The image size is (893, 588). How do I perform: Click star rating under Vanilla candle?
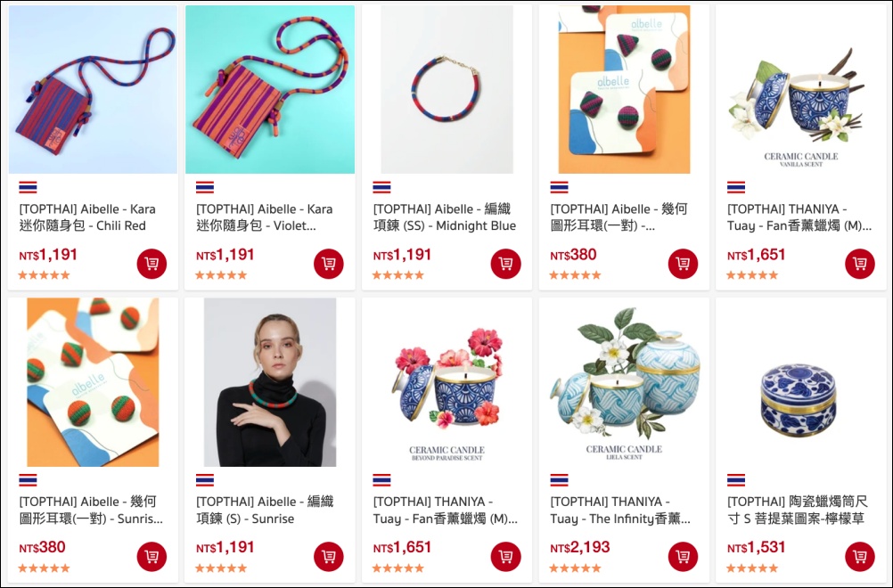pos(752,275)
